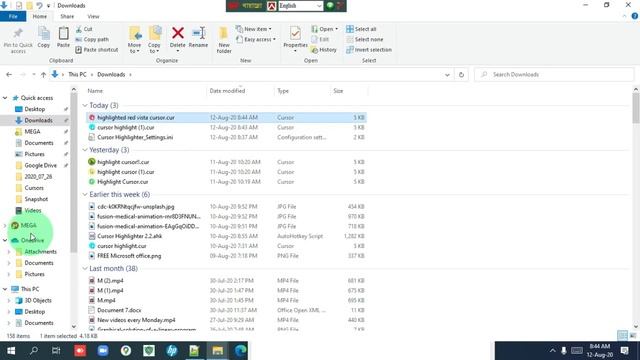Switch to the Home ribbon tab
Image resolution: width=640 pixels, height=360 pixels.
tap(40, 16)
